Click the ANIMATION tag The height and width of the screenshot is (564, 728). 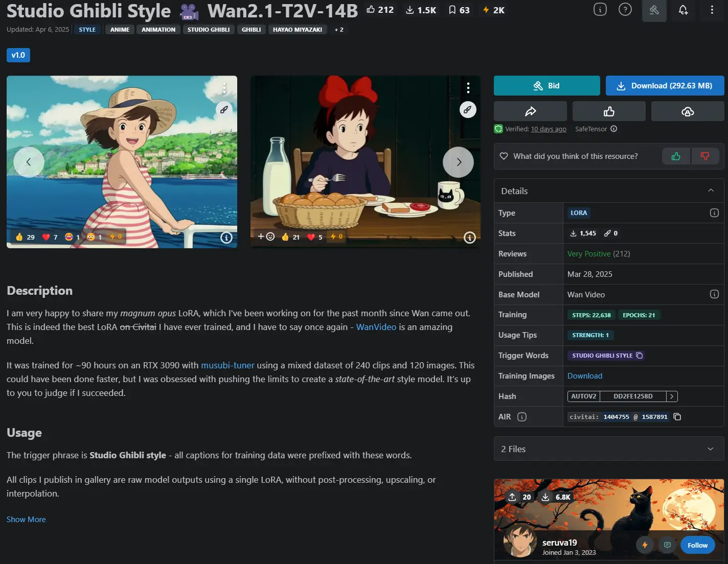(x=158, y=30)
